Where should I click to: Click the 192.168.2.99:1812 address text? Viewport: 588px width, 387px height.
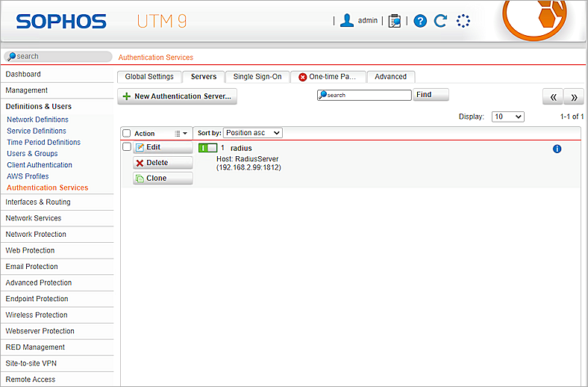tap(248, 167)
